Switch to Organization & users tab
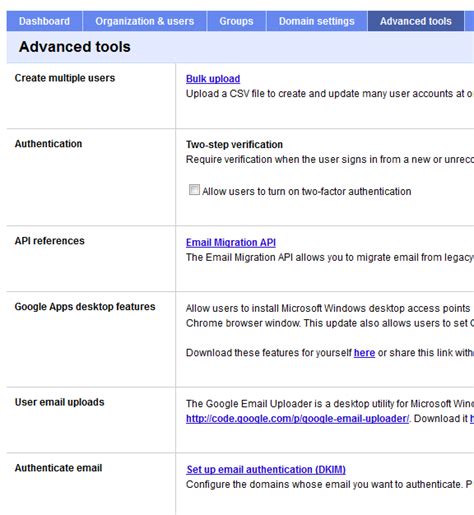 point(145,21)
